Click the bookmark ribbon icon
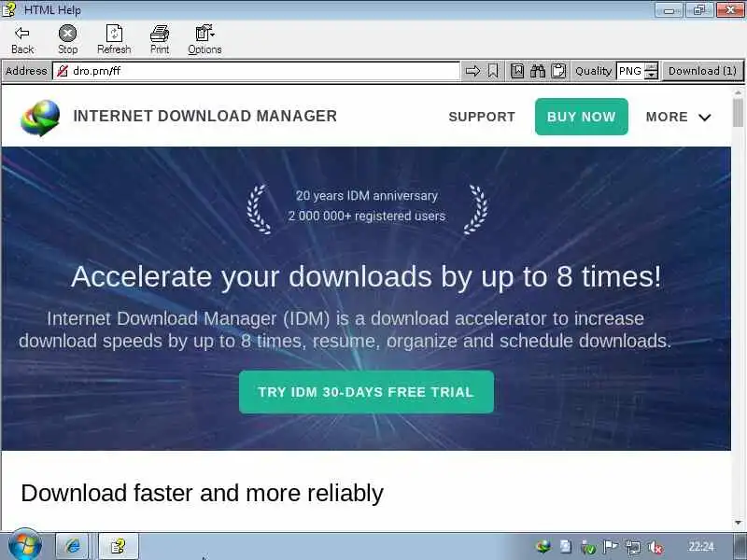The height and width of the screenshot is (560, 747). (493, 71)
